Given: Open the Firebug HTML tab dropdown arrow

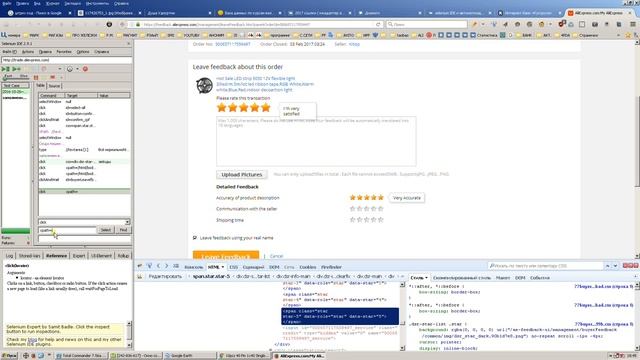Looking at the screenshot, I should [x=222, y=267].
